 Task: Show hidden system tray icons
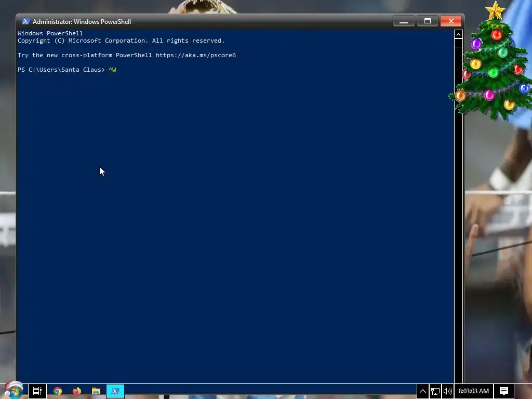[x=423, y=391]
